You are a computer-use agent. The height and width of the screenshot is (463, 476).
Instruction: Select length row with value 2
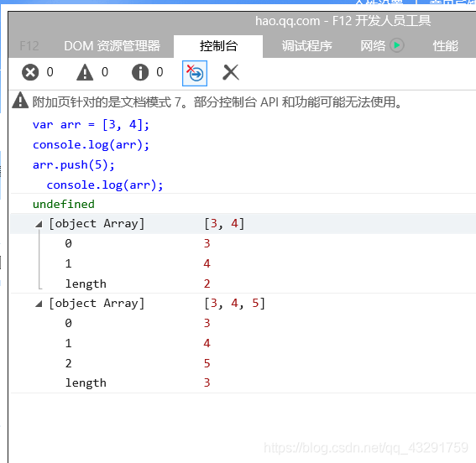pyautogui.click(x=243, y=284)
